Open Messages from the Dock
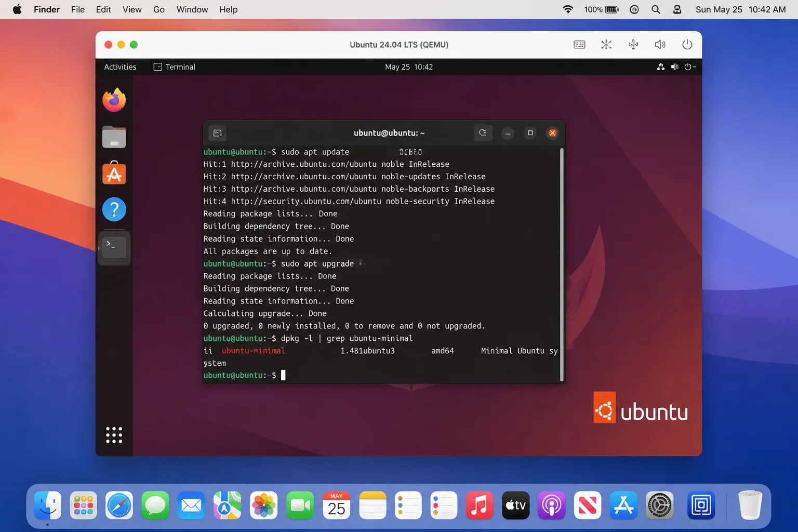This screenshot has height=532, width=798. [155, 505]
